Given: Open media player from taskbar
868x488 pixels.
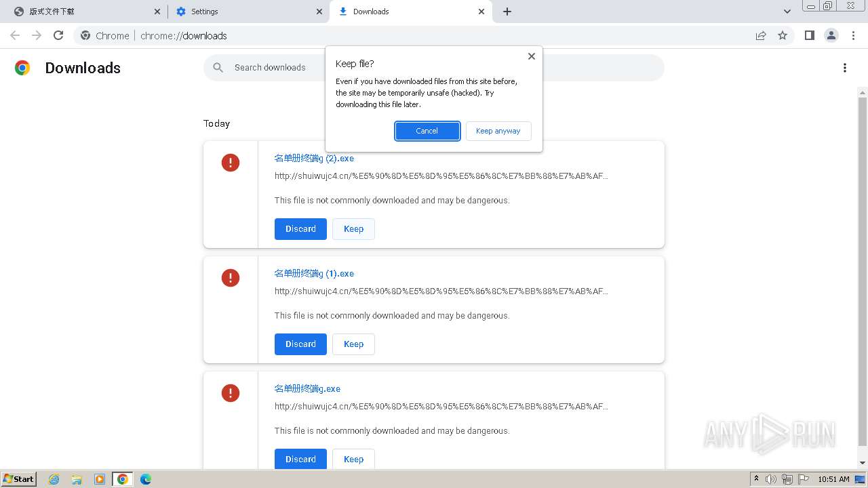Looking at the screenshot, I should [x=100, y=479].
